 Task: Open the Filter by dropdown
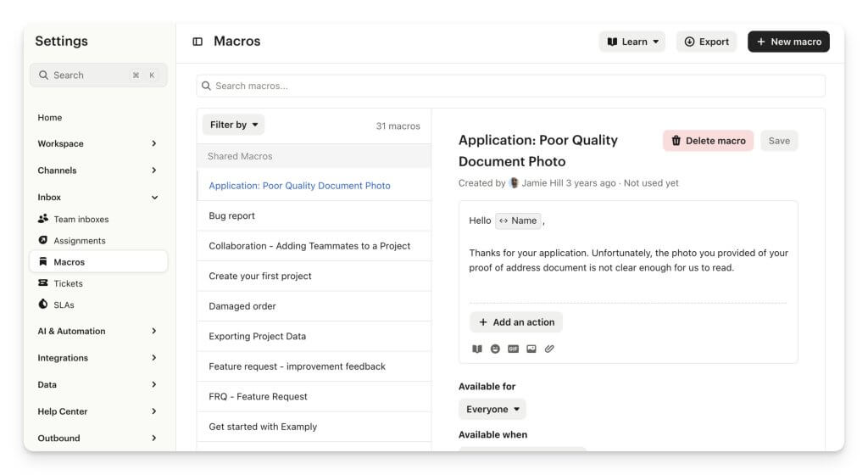(233, 125)
